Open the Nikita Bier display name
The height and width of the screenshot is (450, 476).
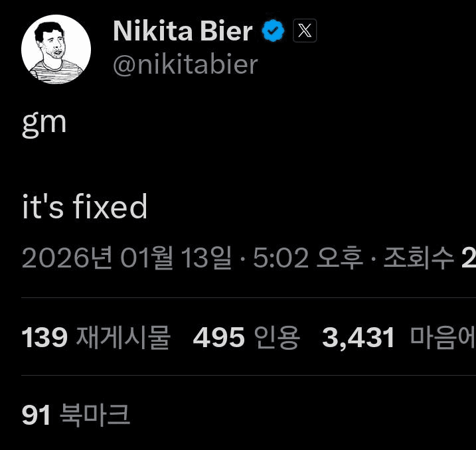tap(183, 31)
